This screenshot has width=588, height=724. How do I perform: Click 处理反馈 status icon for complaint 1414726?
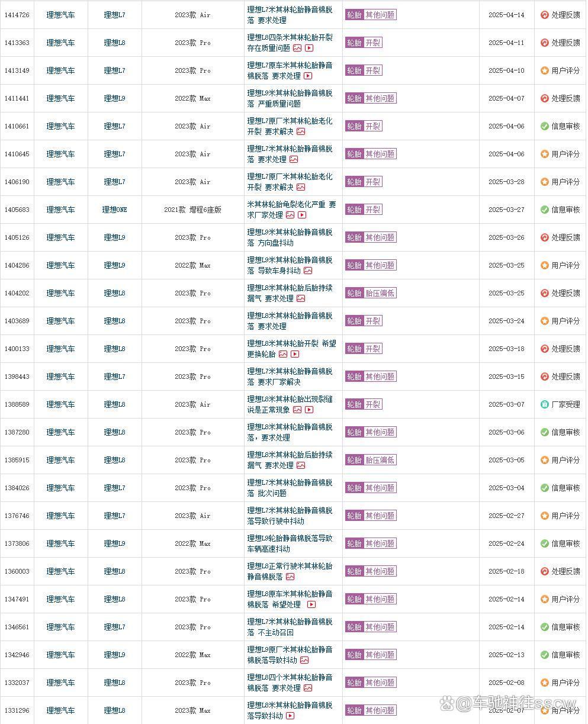[x=545, y=15]
